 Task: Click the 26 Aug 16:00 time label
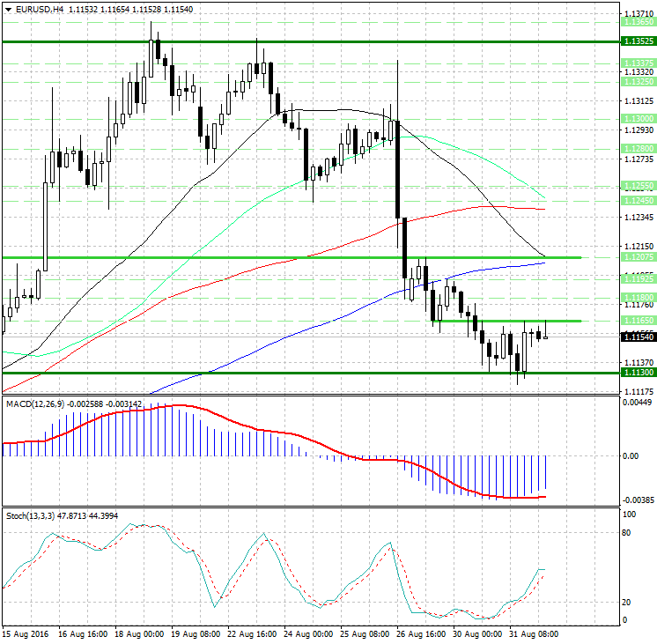pos(421,634)
